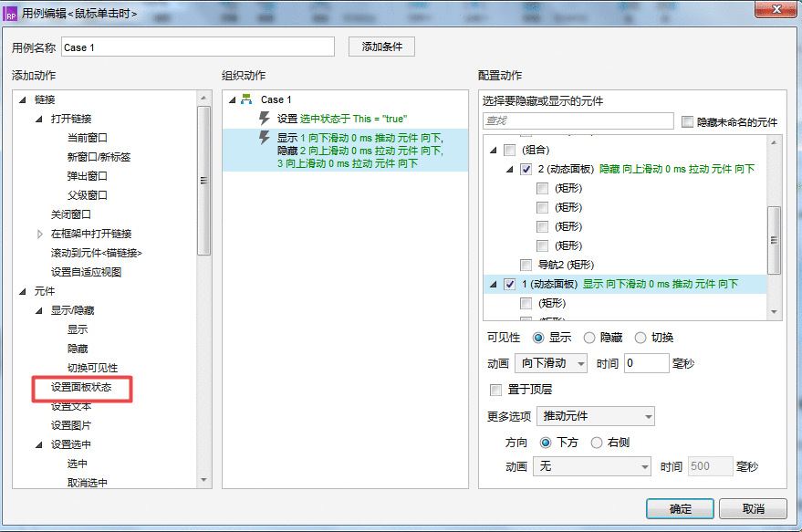Select the 显示 1 向下滑动 action row

click(345, 151)
